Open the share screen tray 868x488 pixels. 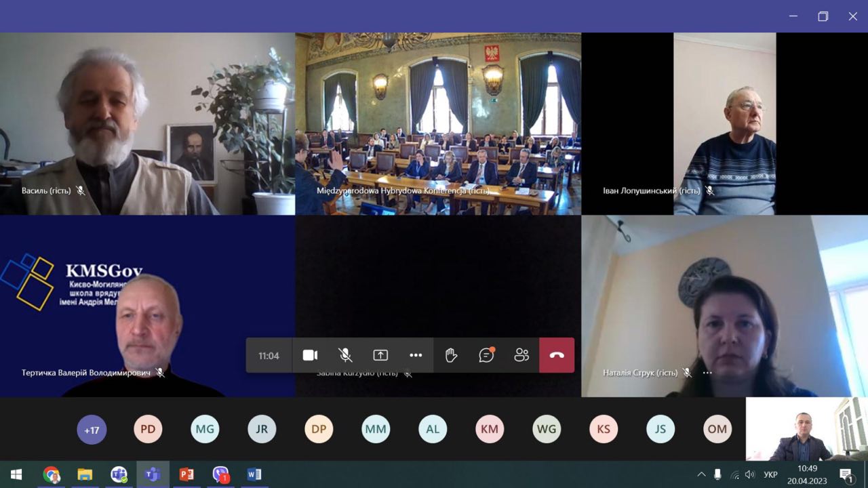click(380, 355)
